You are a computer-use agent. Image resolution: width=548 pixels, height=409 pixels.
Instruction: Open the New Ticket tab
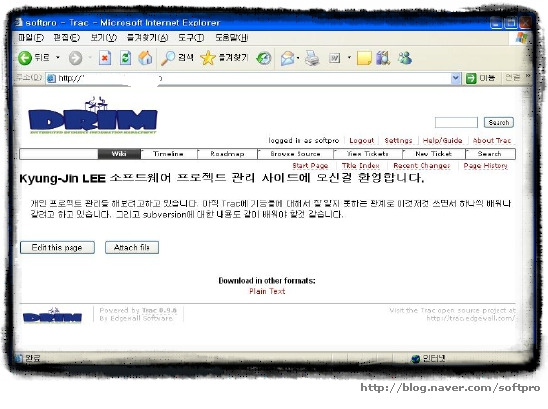434,154
